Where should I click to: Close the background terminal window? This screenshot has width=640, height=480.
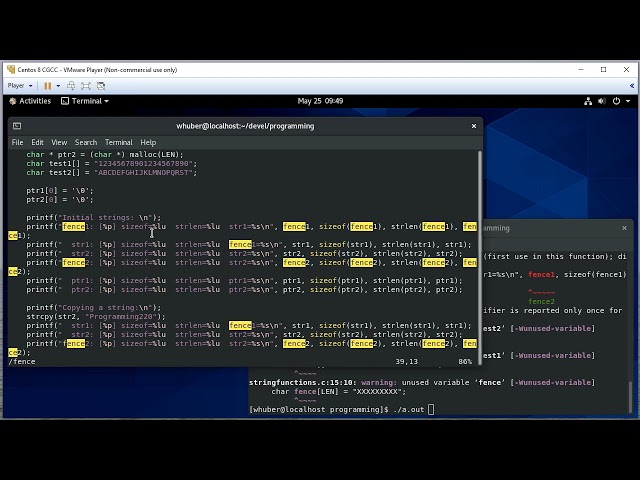(624, 228)
